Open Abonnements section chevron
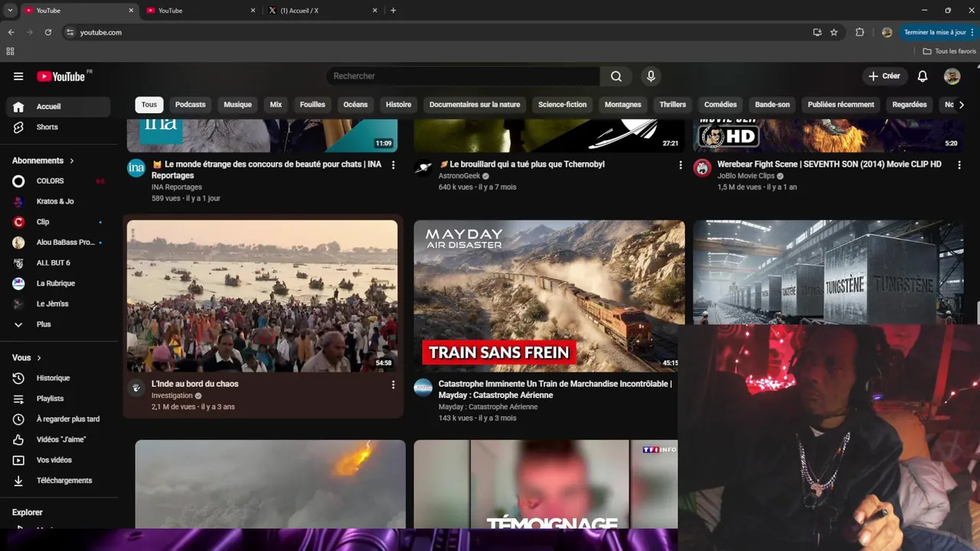The width and height of the screenshot is (980, 551). coord(72,161)
